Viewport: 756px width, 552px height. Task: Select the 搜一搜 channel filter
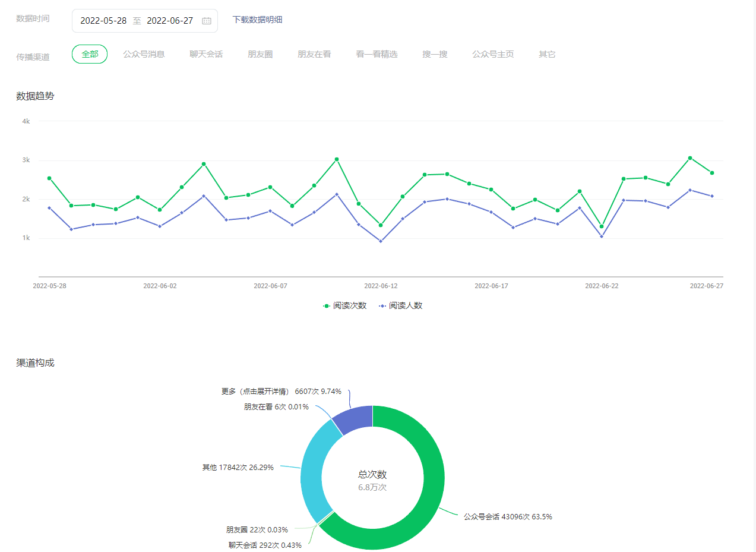click(x=435, y=54)
